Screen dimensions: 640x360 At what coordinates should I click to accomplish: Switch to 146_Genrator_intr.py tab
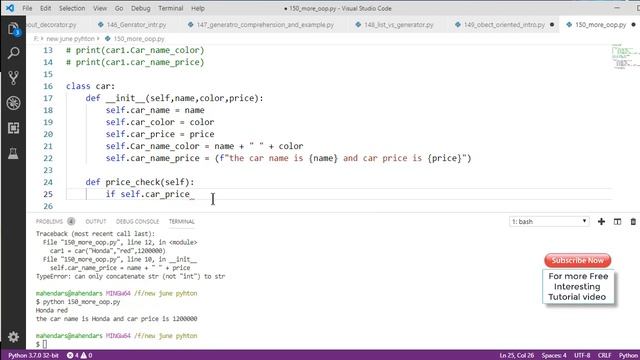tap(132, 25)
